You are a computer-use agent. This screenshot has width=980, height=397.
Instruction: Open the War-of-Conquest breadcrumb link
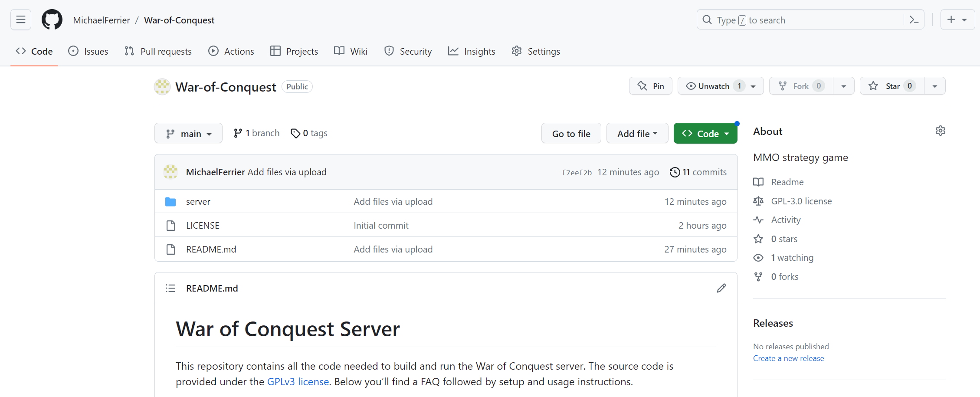pos(179,20)
